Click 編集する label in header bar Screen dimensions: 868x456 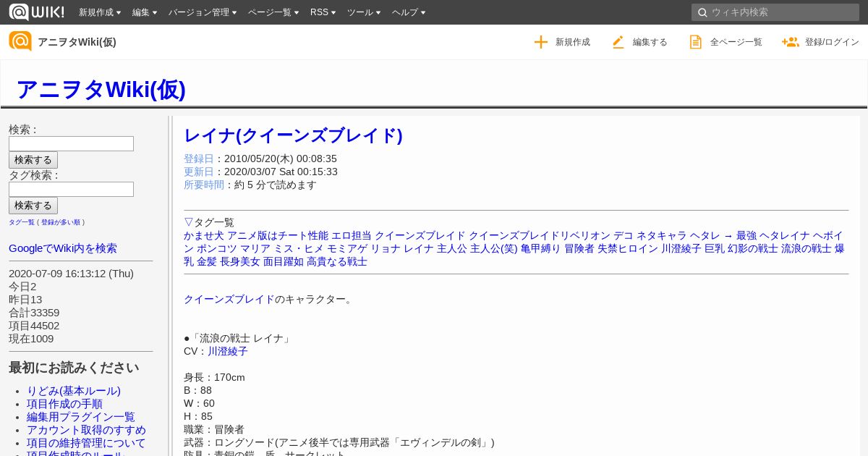point(650,42)
